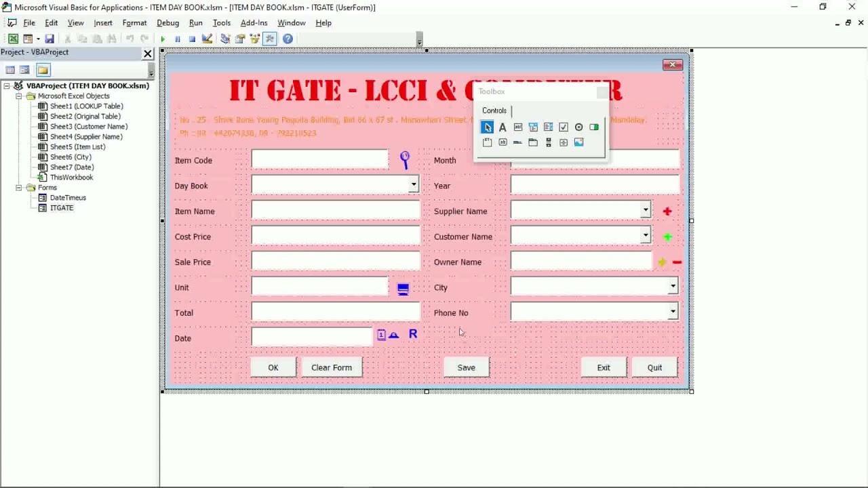Select the Label control in Toolbox

[502, 127]
